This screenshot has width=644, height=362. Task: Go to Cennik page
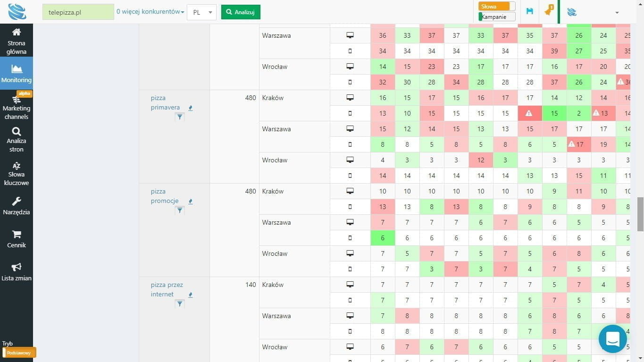[x=17, y=240]
